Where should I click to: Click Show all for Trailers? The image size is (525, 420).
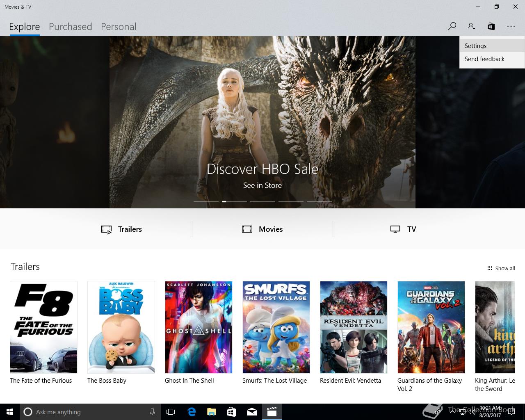point(501,268)
